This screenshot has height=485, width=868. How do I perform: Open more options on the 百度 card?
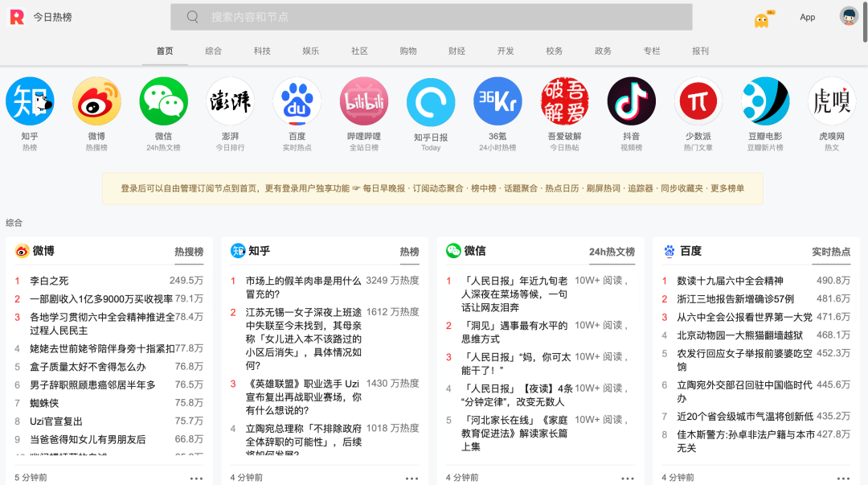(844, 478)
